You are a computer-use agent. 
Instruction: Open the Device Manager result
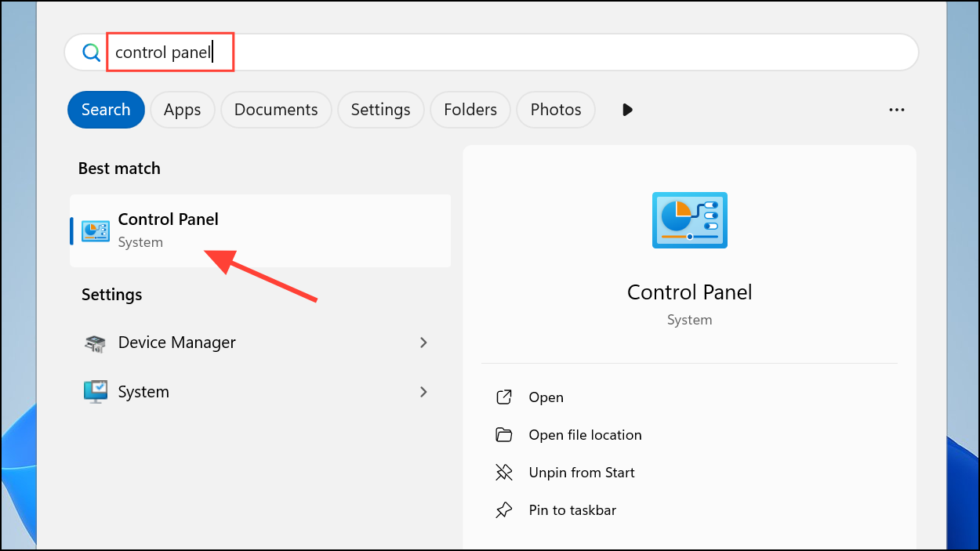pos(260,343)
